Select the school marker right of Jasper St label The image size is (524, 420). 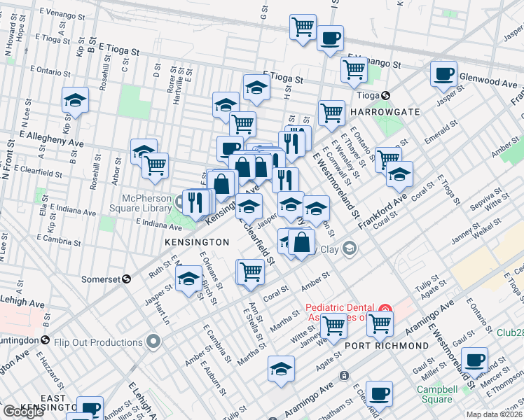coord(291,205)
